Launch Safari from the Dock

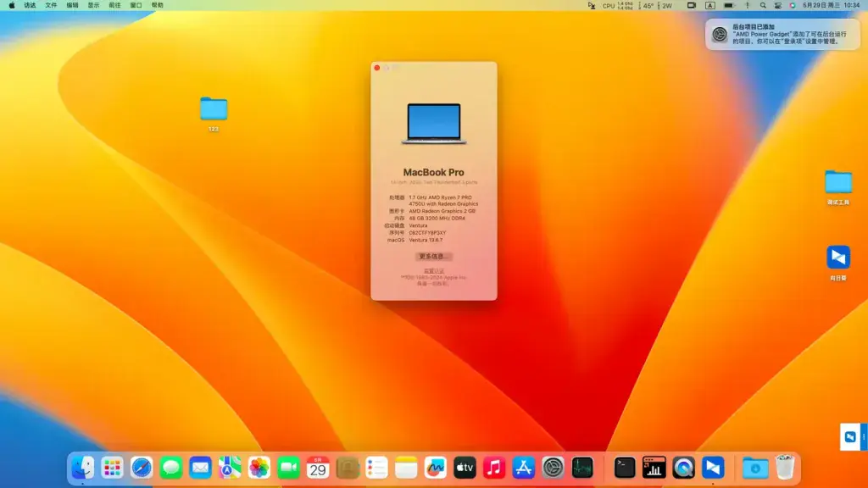(x=142, y=468)
